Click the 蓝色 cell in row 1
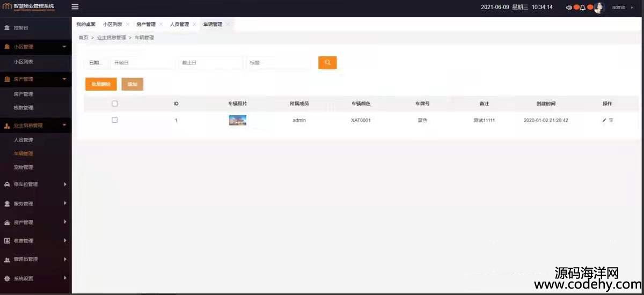 coord(422,121)
